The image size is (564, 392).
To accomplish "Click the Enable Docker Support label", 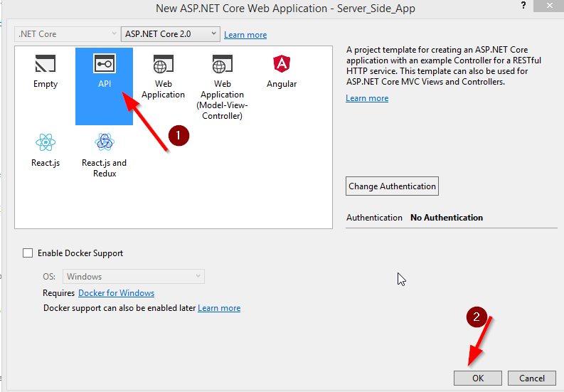I will coord(80,253).
